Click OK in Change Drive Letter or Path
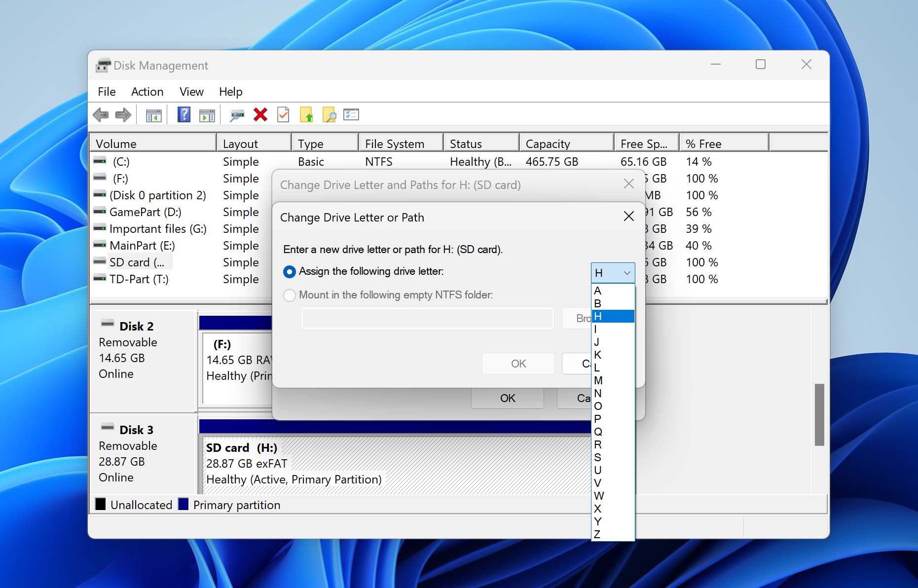918x588 pixels. (518, 364)
